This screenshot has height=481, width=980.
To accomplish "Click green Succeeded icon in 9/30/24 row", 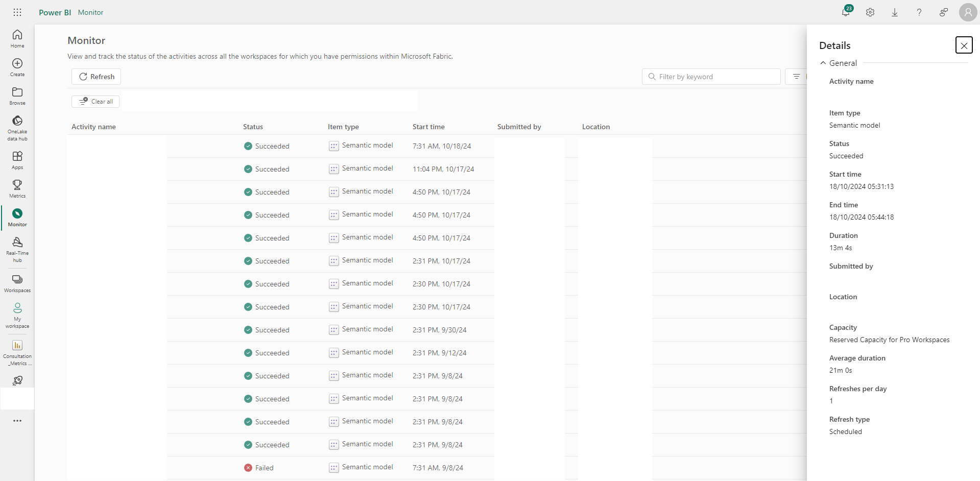I will click(x=248, y=330).
